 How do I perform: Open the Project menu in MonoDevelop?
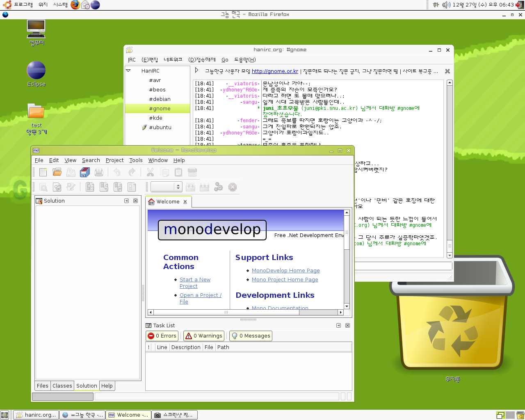114,160
